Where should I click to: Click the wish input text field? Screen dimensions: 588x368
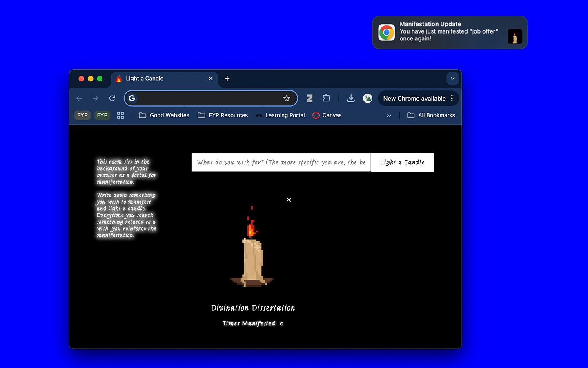(281, 162)
